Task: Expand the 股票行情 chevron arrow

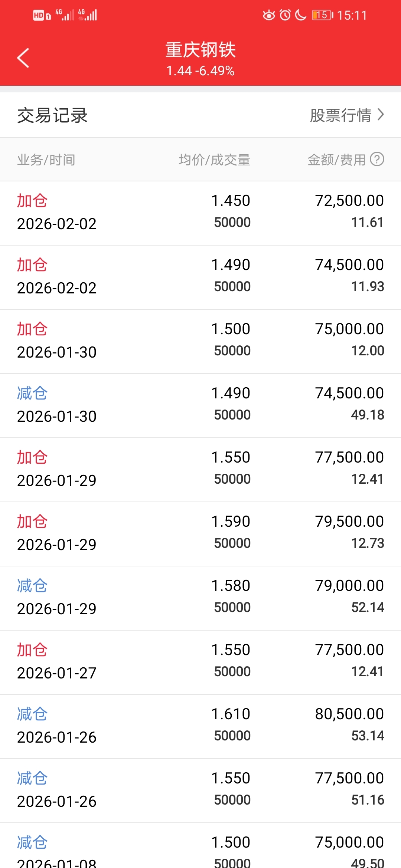Action: [381, 115]
